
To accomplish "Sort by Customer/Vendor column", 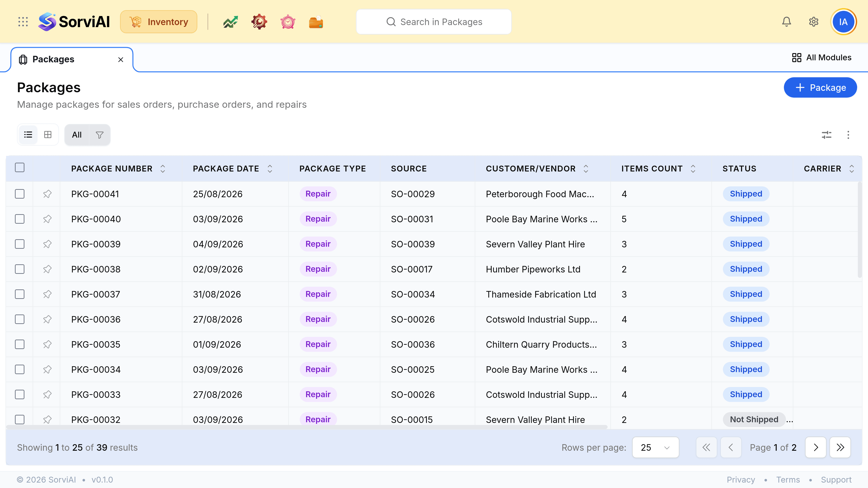I will 586,169.
